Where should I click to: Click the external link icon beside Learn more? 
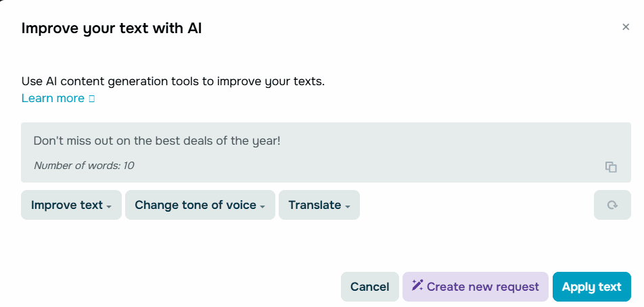click(x=92, y=99)
